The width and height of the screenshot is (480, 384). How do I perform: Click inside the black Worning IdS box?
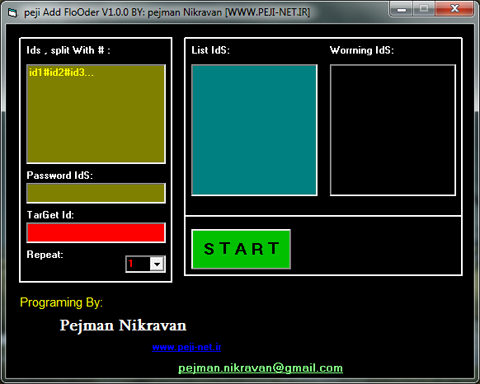393,130
